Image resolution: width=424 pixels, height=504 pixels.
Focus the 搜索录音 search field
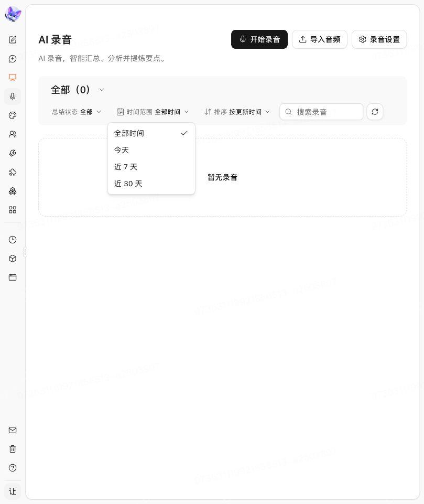point(321,112)
